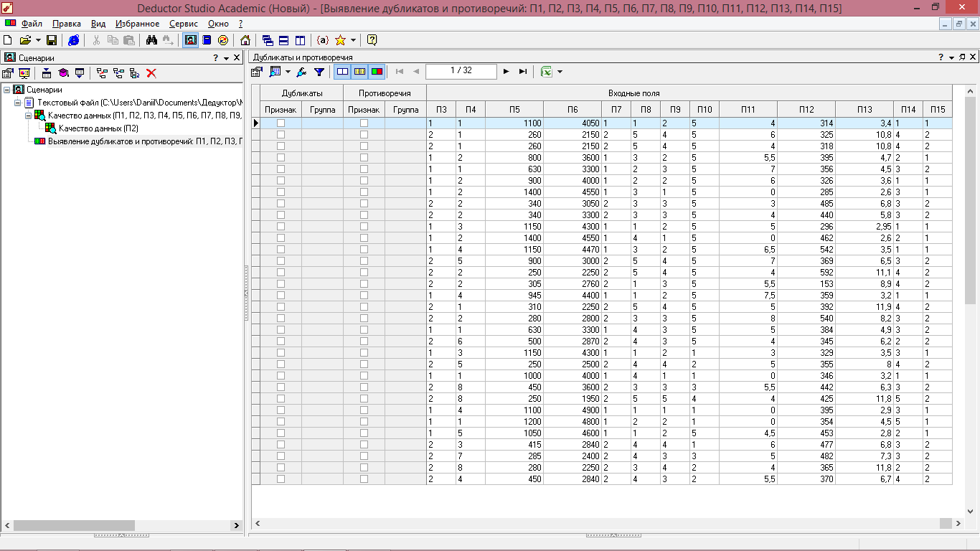Image resolution: width=980 pixels, height=551 pixels.
Task: Click the processing wizard icon in Scenarios toolbar
Action: point(63,72)
